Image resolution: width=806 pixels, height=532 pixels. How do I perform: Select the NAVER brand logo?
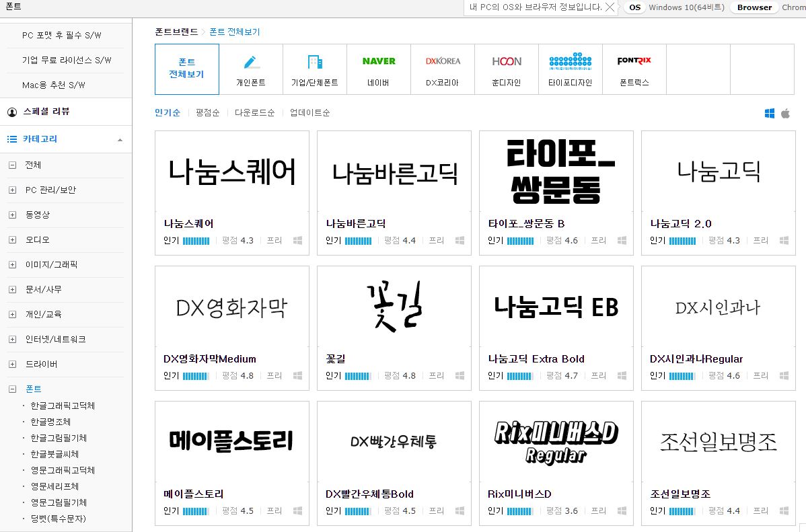pyautogui.click(x=379, y=61)
